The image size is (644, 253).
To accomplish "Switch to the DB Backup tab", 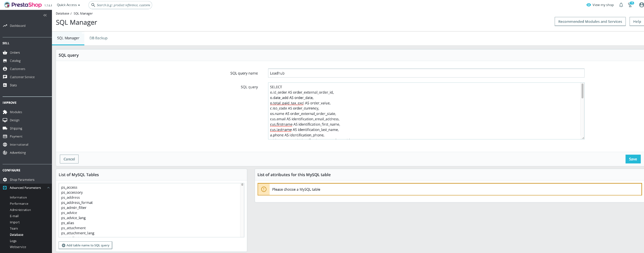I will (x=98, y=38).
